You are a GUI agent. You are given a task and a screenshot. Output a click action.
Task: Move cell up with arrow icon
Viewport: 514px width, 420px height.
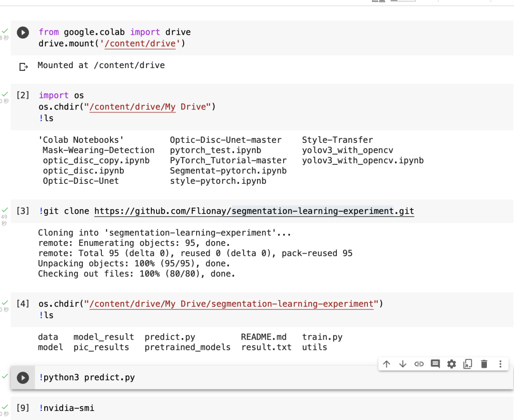click(386, 364)
